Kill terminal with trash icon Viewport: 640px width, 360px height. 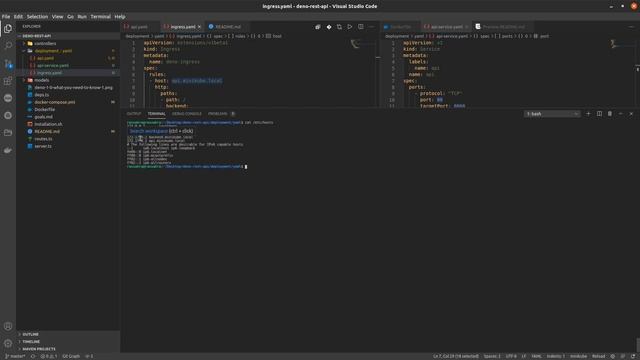point(610,113)
